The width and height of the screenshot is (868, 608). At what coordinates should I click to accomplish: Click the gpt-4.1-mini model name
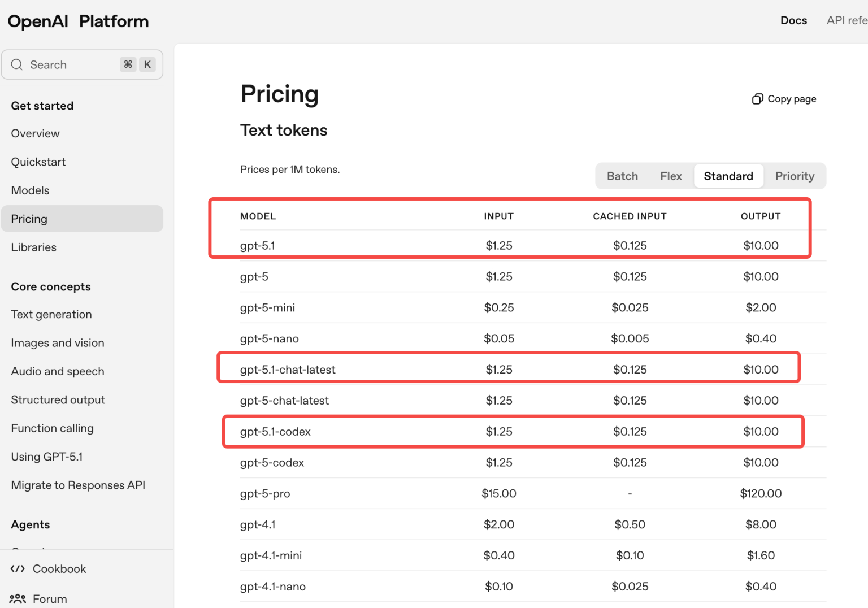tap(271, 555)
